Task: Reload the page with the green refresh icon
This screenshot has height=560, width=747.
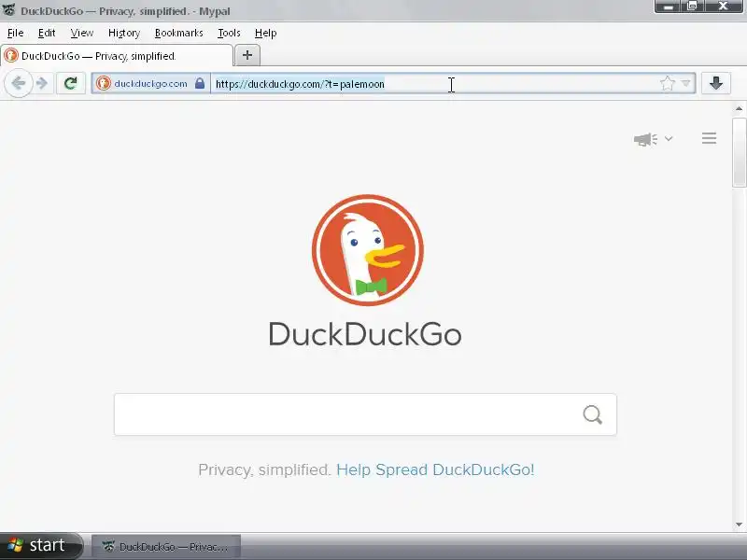Action: tap(71, 83)
